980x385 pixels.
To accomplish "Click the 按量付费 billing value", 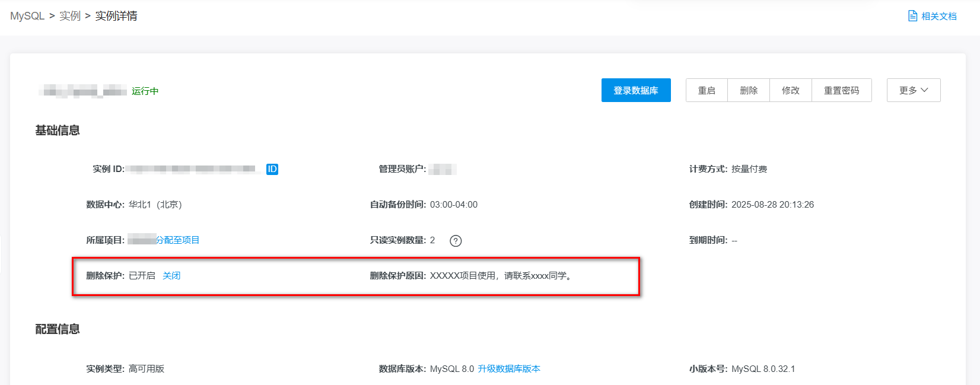I will tap(749, 169).
